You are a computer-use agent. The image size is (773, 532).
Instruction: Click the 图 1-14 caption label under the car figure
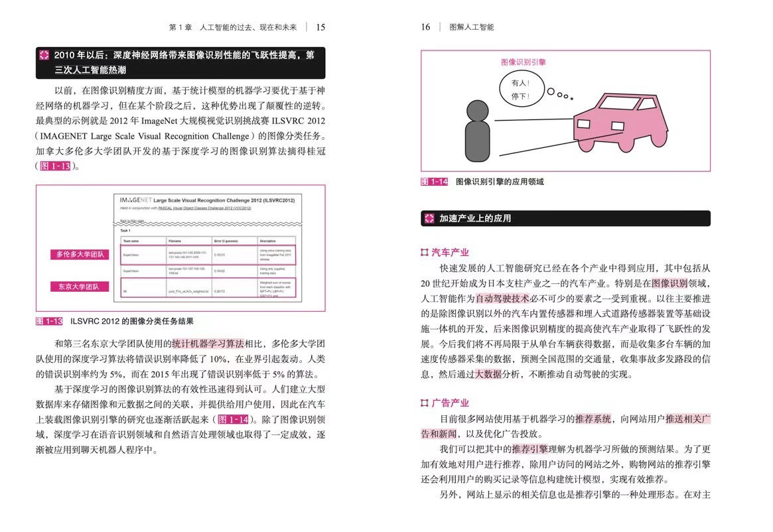pyautogui.click(x=435, y=182)
